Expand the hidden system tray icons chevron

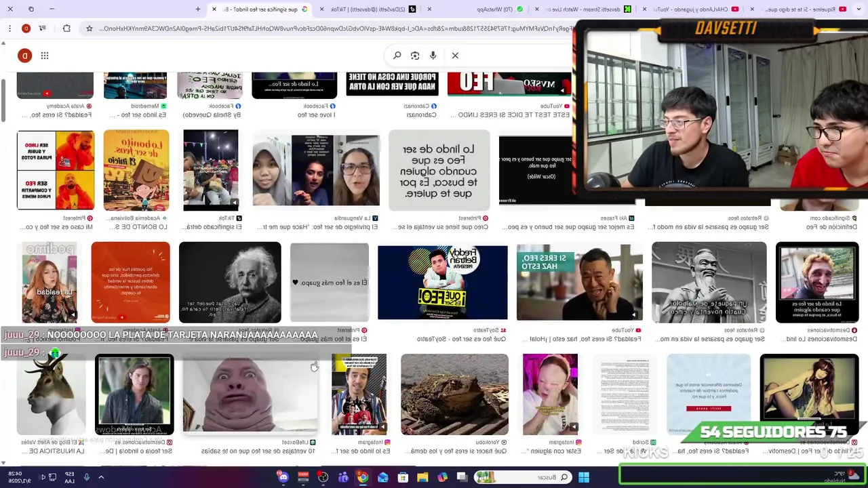(x=101, y=477)
